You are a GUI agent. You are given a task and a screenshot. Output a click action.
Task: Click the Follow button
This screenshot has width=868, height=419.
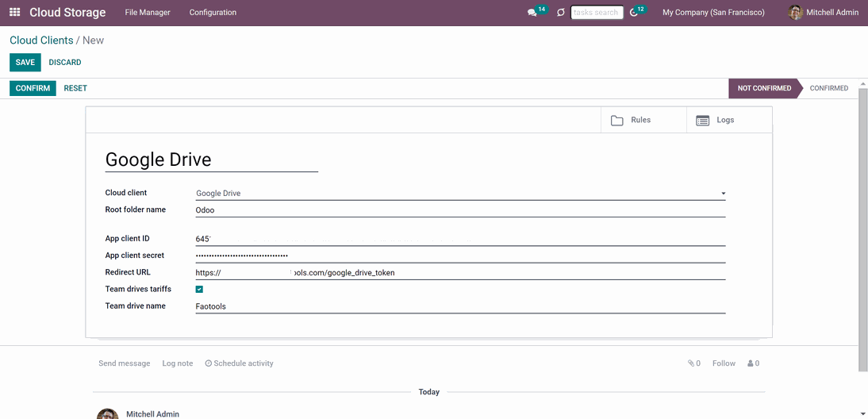tap(724, 363)
